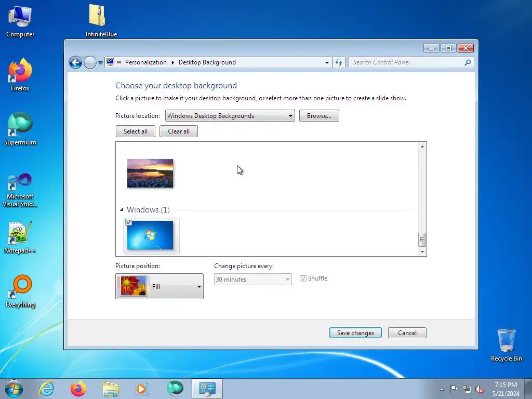
Task: Click the Clear all button
Action: coord(179,131)
